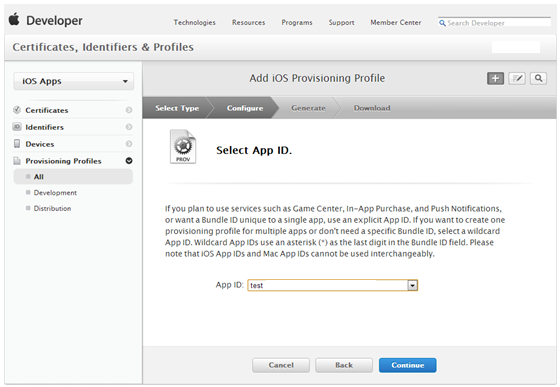Expand the Certificates section arrow
The width and height of the screenshot is (560, 387).
pyautogui.click(x=129, y=110)
